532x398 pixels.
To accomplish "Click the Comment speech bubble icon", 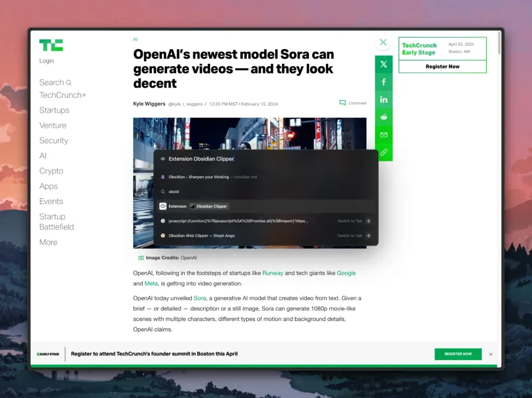I will (343, 103).
